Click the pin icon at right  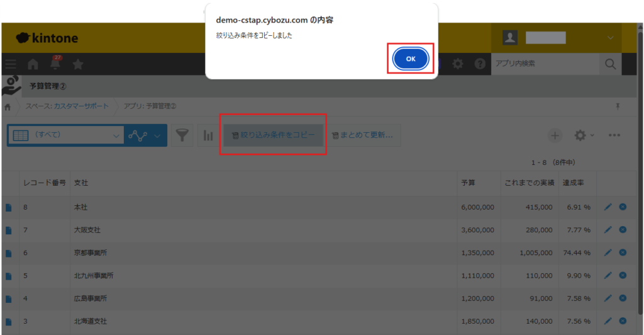tap(618, 106)
